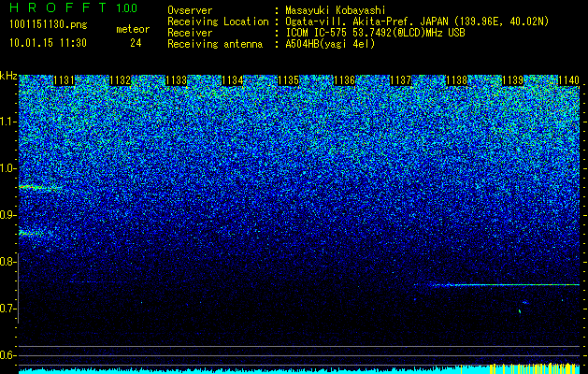This screenshot has width=588, height=374.
Task: Click the 1140 time marker label
Action: (568, 80)
